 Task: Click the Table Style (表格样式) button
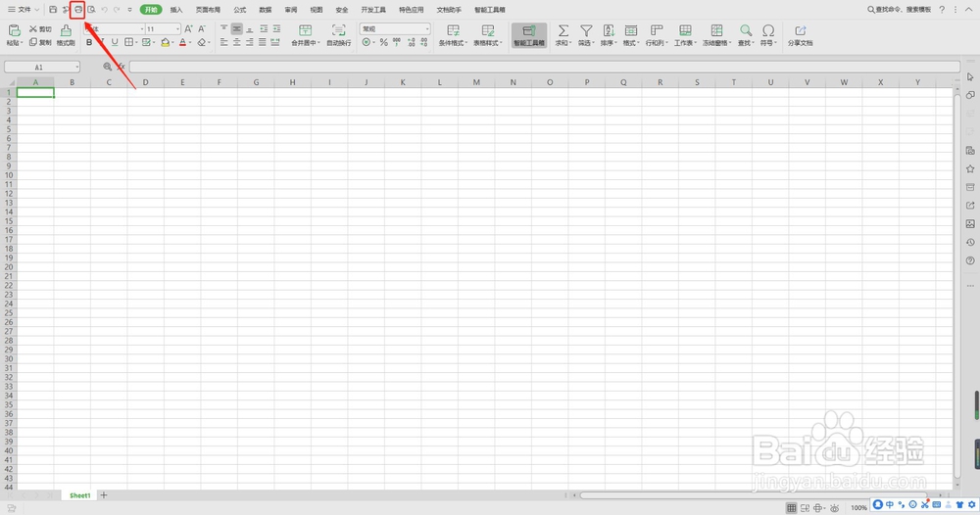(487, 35)
